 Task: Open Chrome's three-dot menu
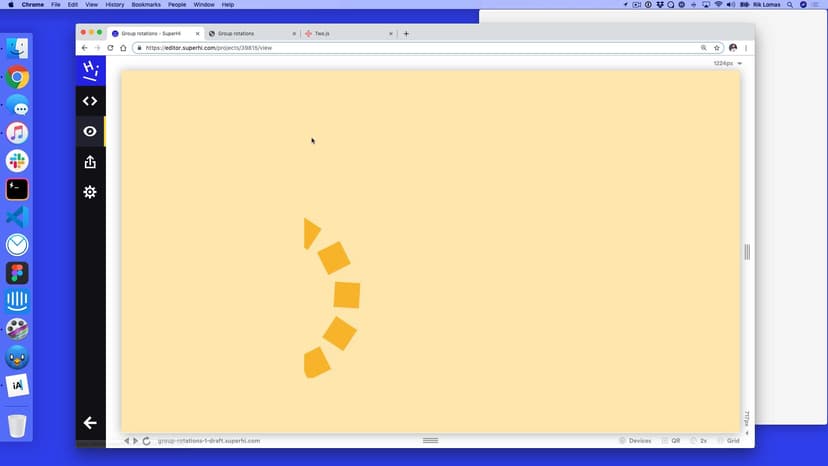tap(746, 48)
